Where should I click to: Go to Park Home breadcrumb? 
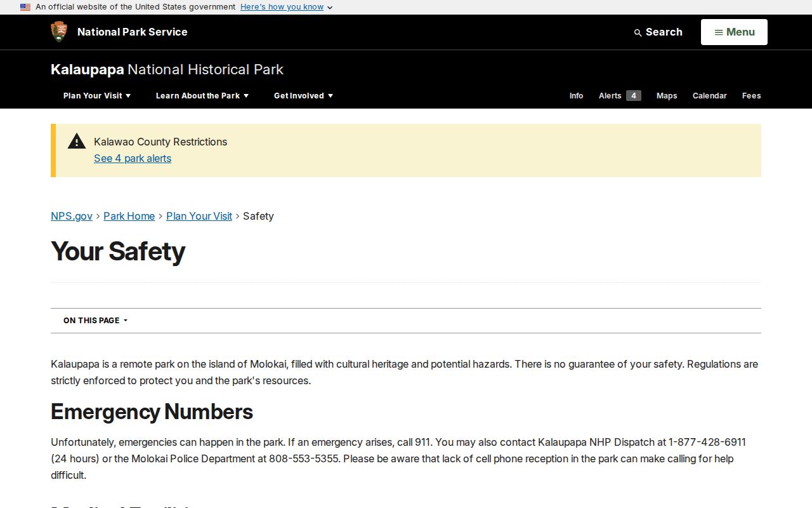(129, 216)
